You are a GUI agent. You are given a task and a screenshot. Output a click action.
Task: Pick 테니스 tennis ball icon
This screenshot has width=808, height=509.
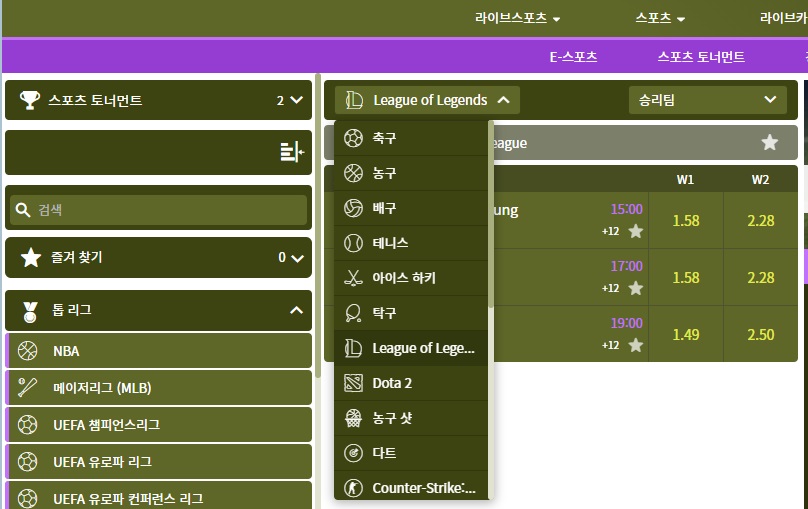(353, 243)
